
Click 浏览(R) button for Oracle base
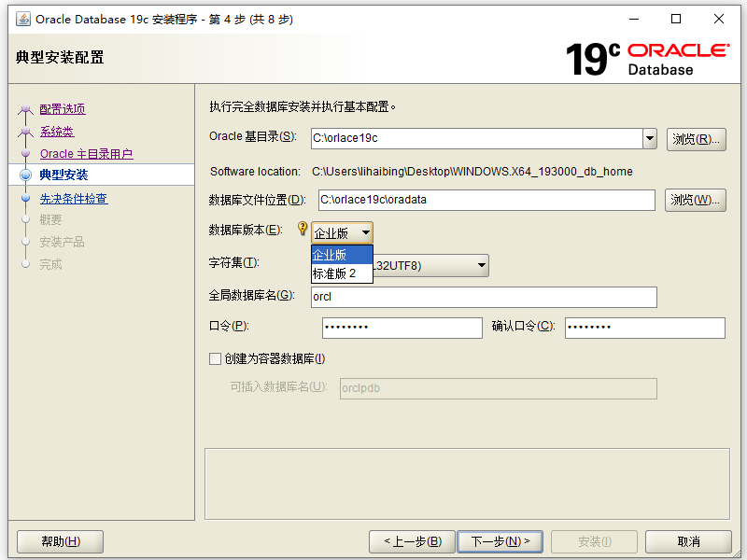[696, 139]
